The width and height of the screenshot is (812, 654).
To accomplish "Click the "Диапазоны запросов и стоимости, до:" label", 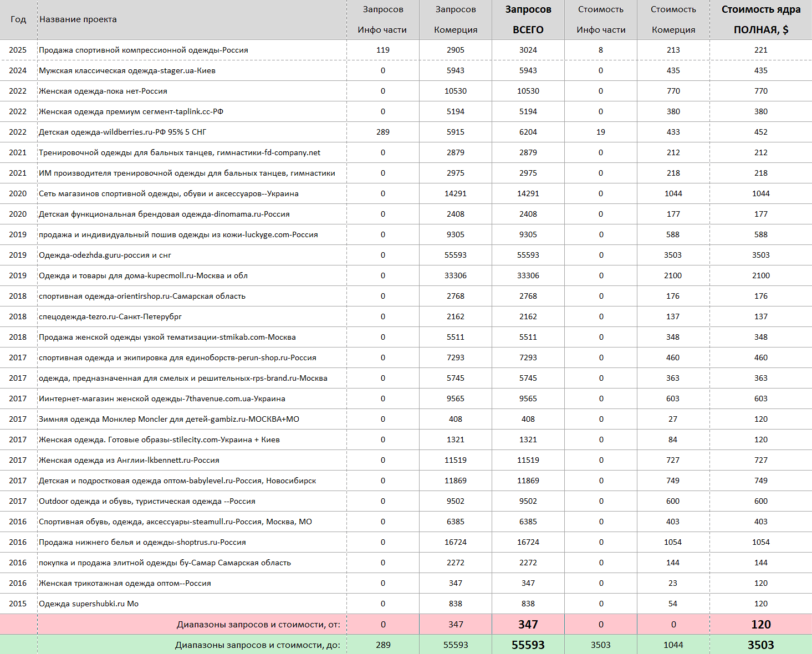I will 258,645.
